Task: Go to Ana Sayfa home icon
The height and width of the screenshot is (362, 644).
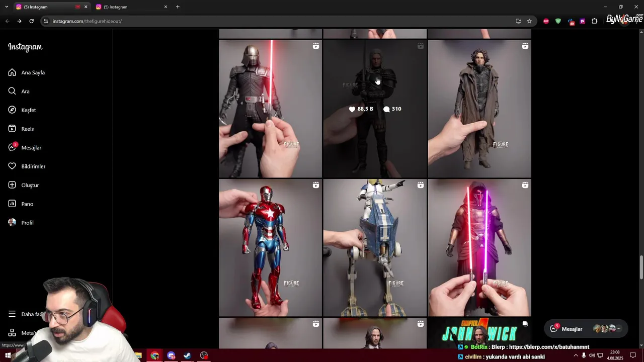Action: pos(12,72)
